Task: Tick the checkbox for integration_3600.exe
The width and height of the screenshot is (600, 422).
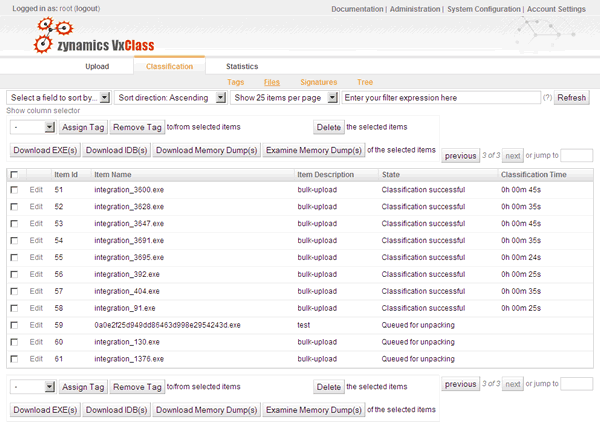Action: pyautogui.click(x=14, y=189)
